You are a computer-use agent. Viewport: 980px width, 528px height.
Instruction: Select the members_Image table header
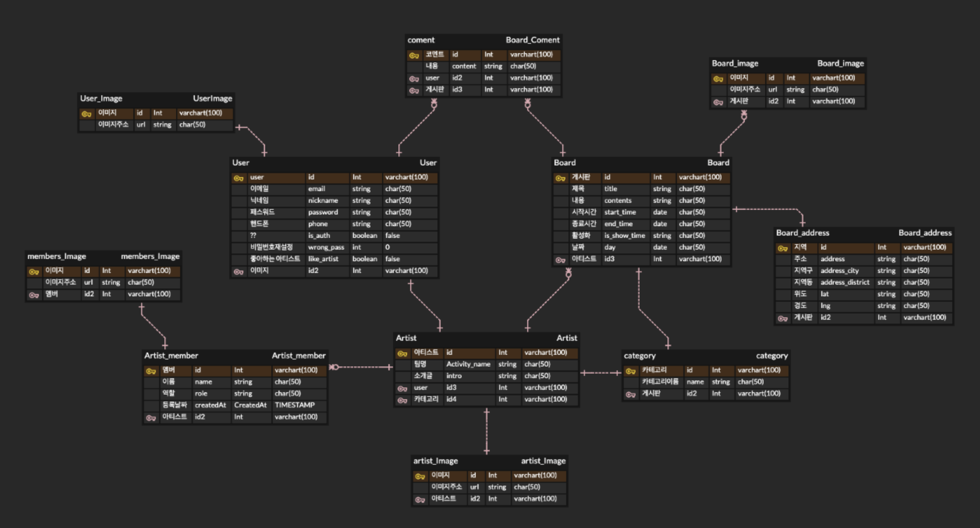[56, 256]
